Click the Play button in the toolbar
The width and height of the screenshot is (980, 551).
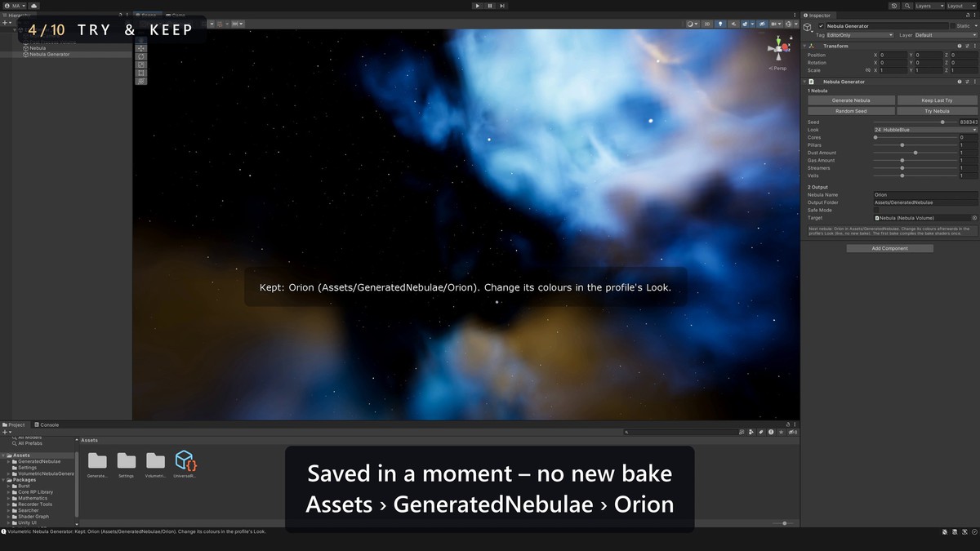[478, 6]
